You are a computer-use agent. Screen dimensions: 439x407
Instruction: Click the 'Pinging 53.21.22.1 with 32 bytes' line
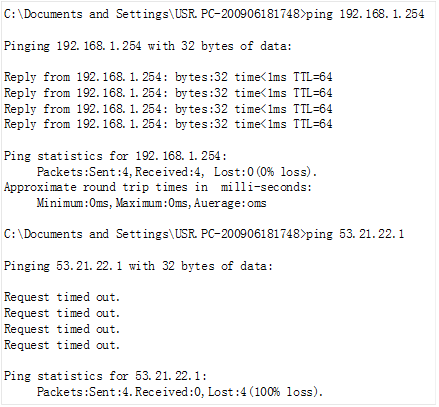pyautogui.click(x=138, y=266)
